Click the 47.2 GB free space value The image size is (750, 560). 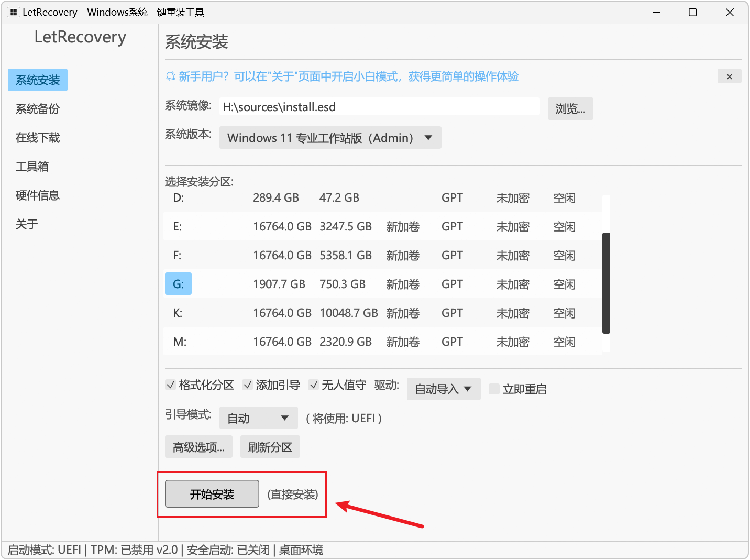pos(339,197)
